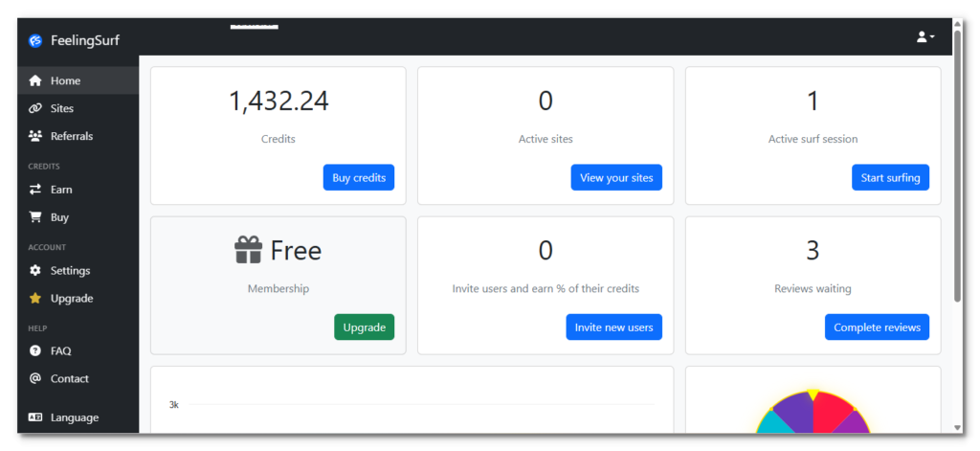Click the Referrals people icon

pyautogui.click(x=35, y=136)
